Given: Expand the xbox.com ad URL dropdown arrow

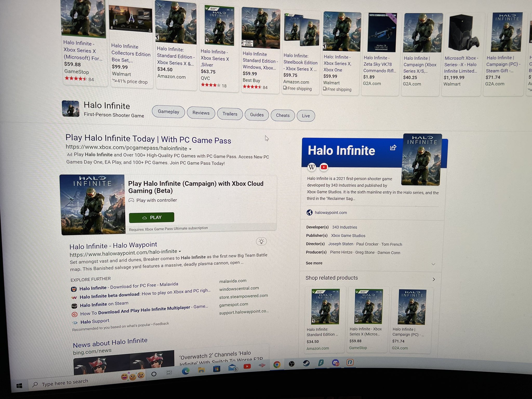Looking at the screenshot, I should click(190, 149).
